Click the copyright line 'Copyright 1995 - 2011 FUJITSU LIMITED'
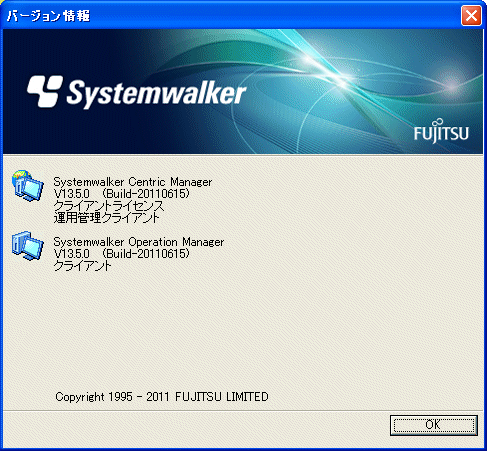Screen dimensions: 487x451 pyautogui.click(x=162, y=397)
